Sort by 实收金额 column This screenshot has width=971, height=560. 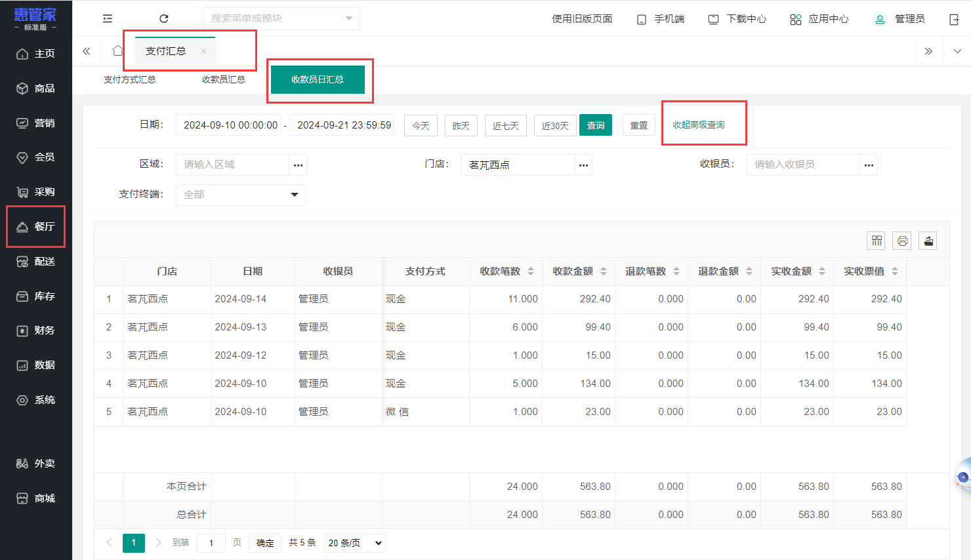coord(822,271)
